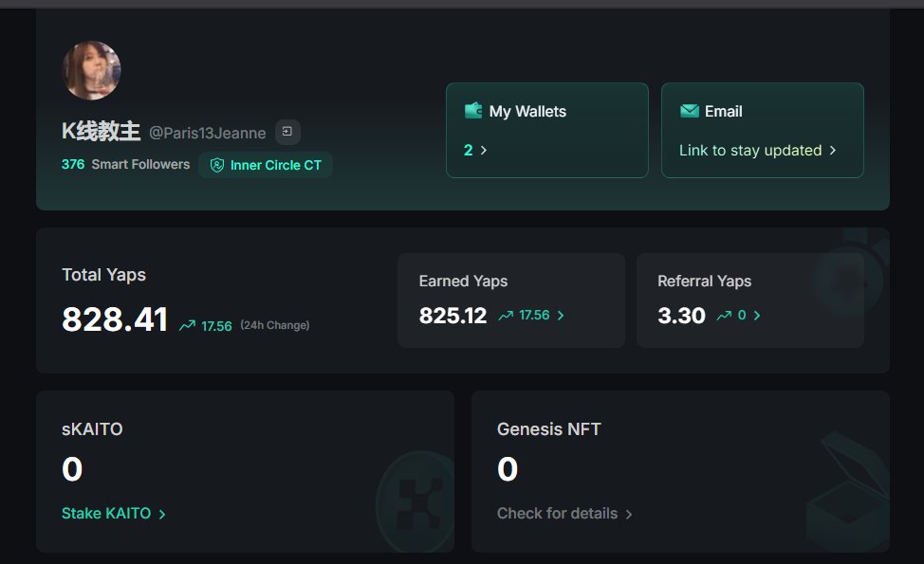Open the My Wallets card

click(546, 130)
